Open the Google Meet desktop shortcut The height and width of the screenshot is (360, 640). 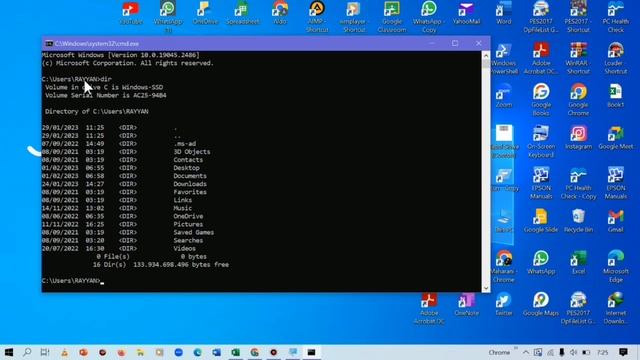pyautogui.click(x=616, y=138)
